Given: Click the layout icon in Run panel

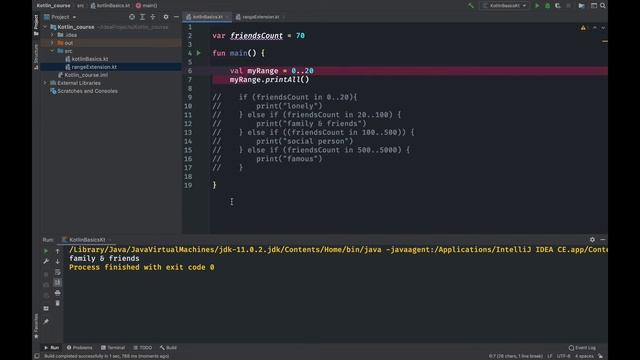Looking at the screenshot, I should [x=46, y=309].
